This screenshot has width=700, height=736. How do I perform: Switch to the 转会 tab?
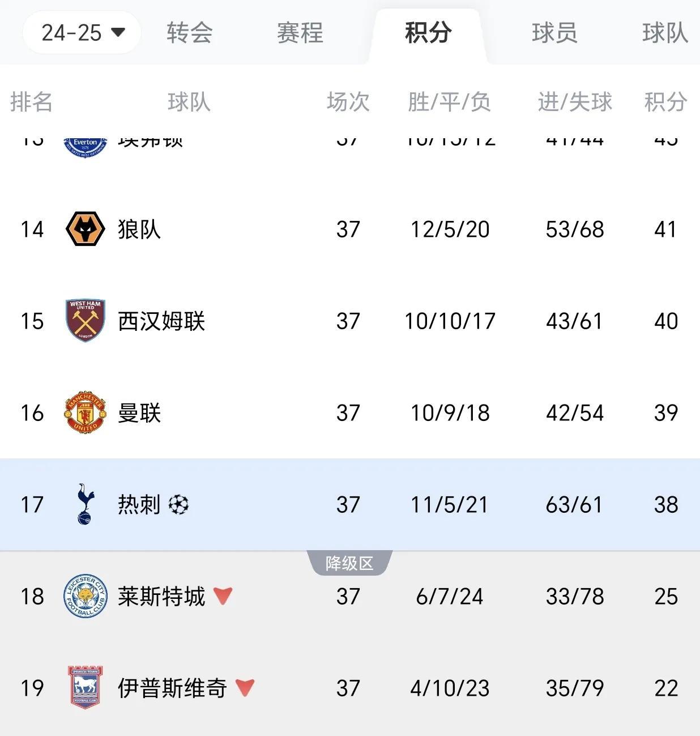click(190, 33)
